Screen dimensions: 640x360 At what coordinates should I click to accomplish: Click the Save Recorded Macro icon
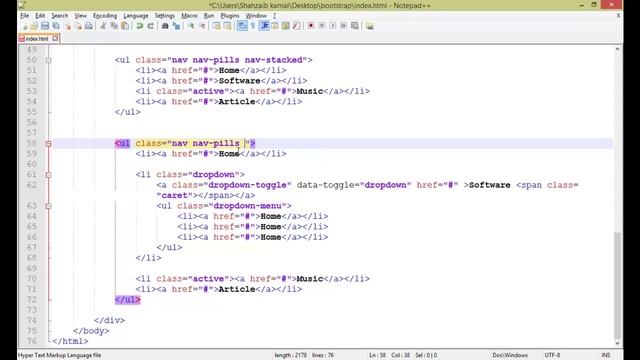pos(355,26)
